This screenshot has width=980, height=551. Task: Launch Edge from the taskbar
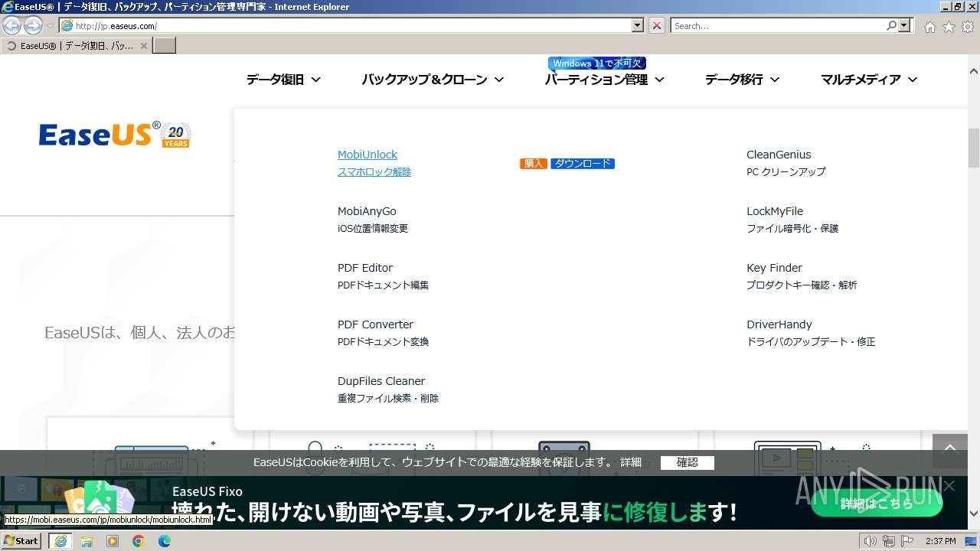(165, 541)
